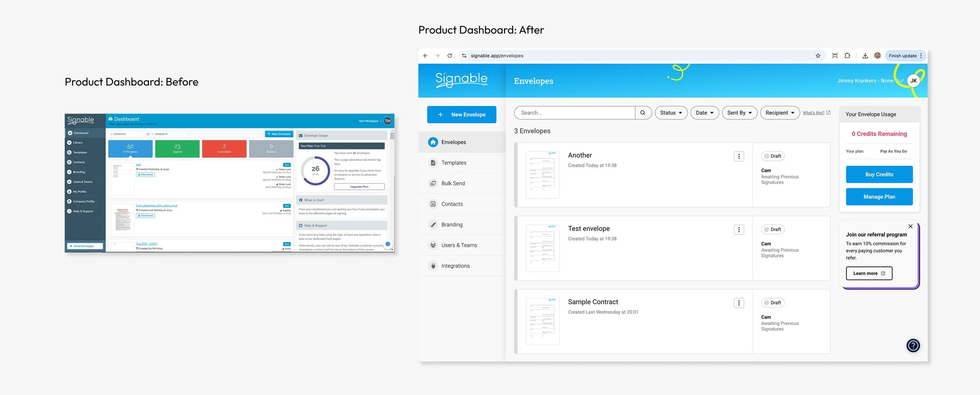Image resolution: width=980 pixels, height=395 pixels.
Task: Click Signable logo in Before dashboard
Action: [x=80, y=120]
